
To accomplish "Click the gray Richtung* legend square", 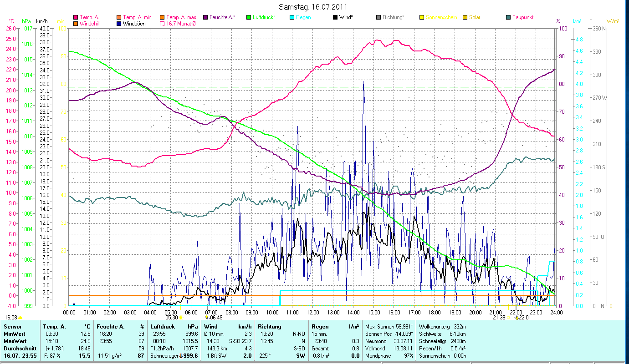I will point(378,17).
